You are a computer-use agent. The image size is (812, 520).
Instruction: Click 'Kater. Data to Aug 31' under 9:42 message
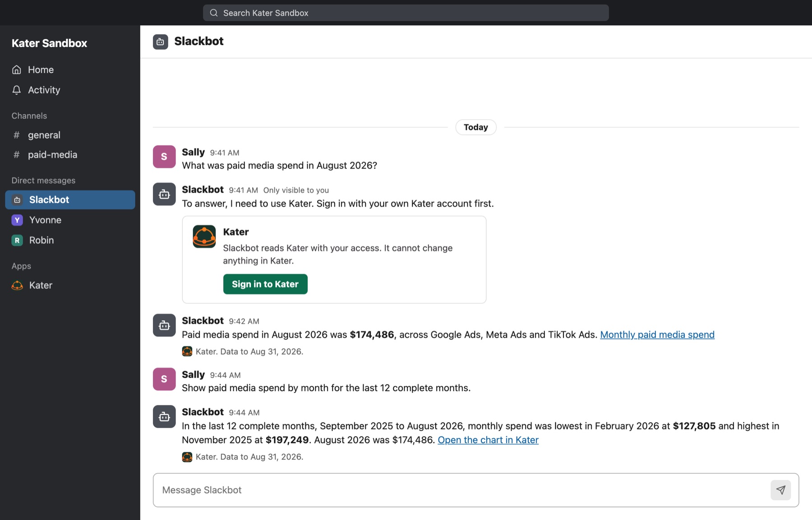249,352
